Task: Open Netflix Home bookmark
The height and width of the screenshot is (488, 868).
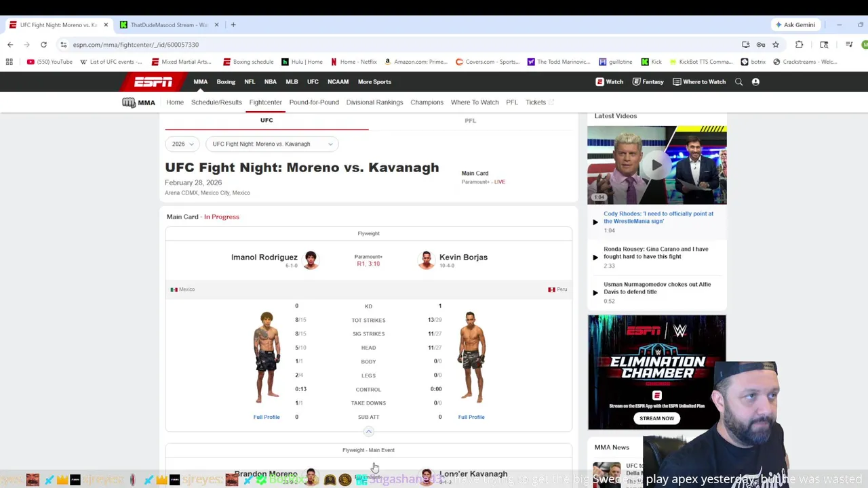Action: (353, 62)
